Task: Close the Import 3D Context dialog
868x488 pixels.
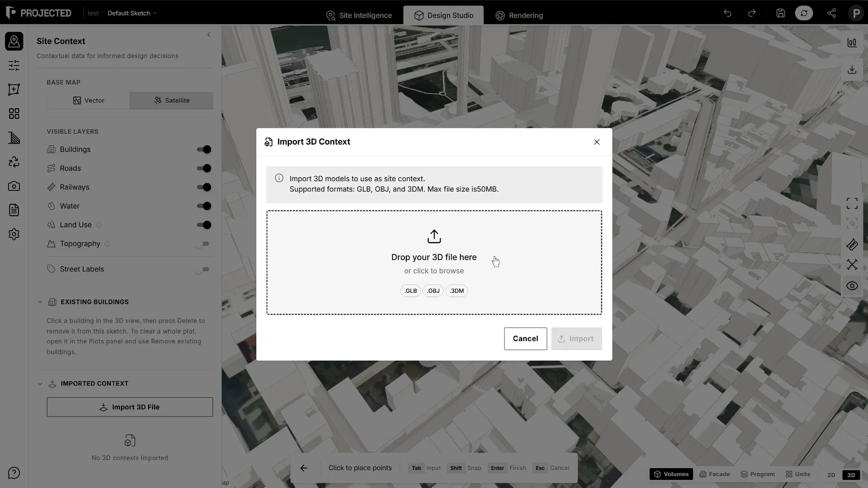Action: click(597, 142)
